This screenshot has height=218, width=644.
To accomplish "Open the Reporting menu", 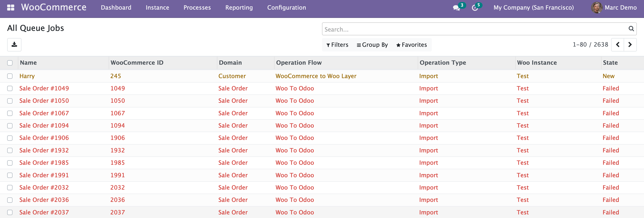I will pyautogui.click(x=239, y=8).
